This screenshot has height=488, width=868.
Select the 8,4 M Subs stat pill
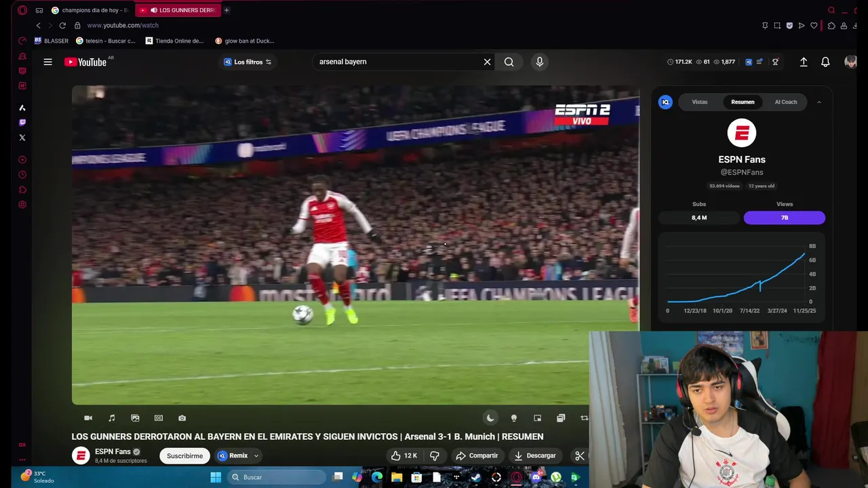point(699,218)
